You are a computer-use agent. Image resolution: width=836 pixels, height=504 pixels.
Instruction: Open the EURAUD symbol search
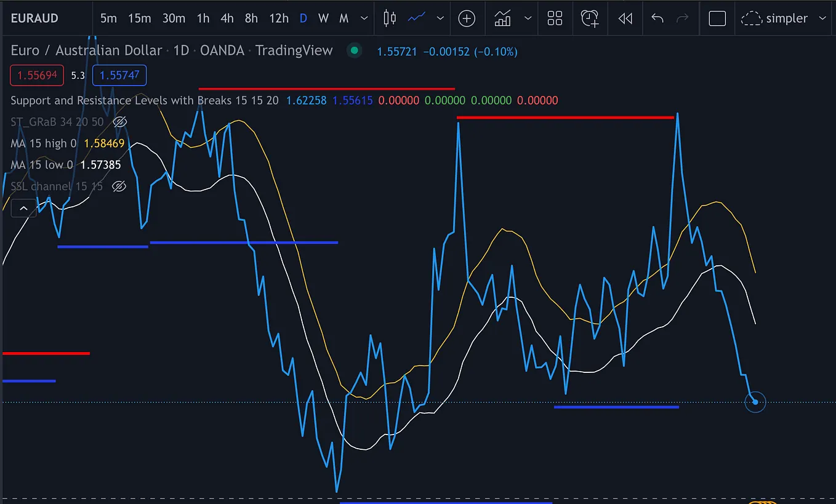click(34, 18)
